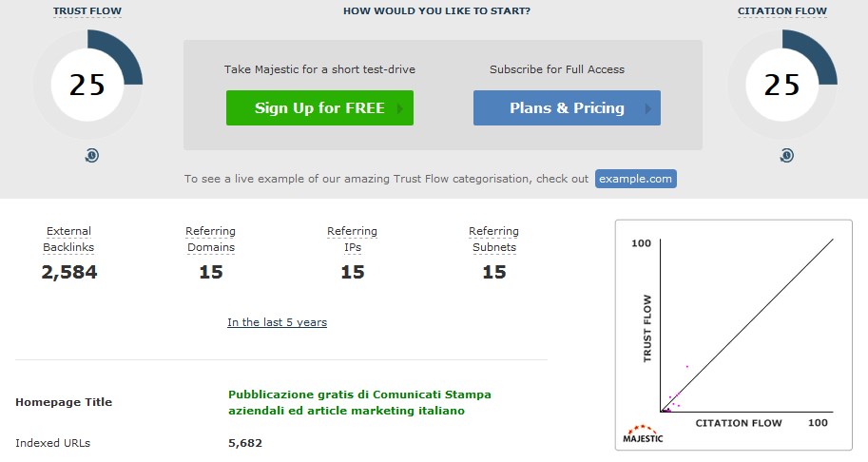This screenshot has height=462, width=868.
Task: Click the Citation Flow score circle
Action: click(782, 85)
